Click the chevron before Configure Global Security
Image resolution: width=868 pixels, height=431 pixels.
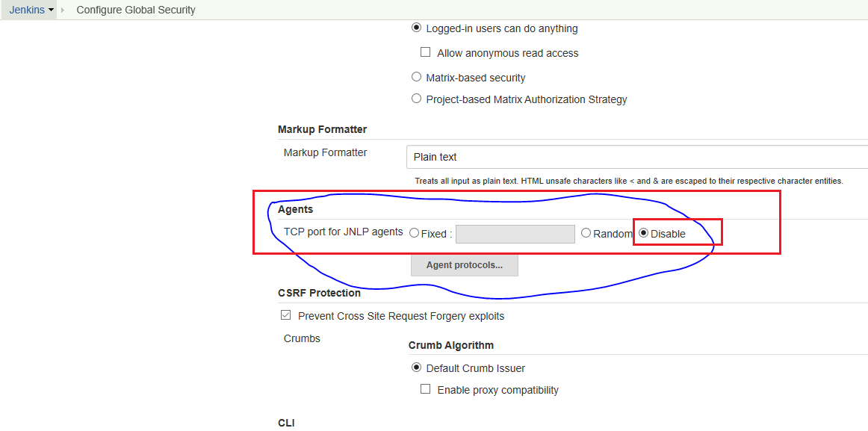(x=63, y=10)
